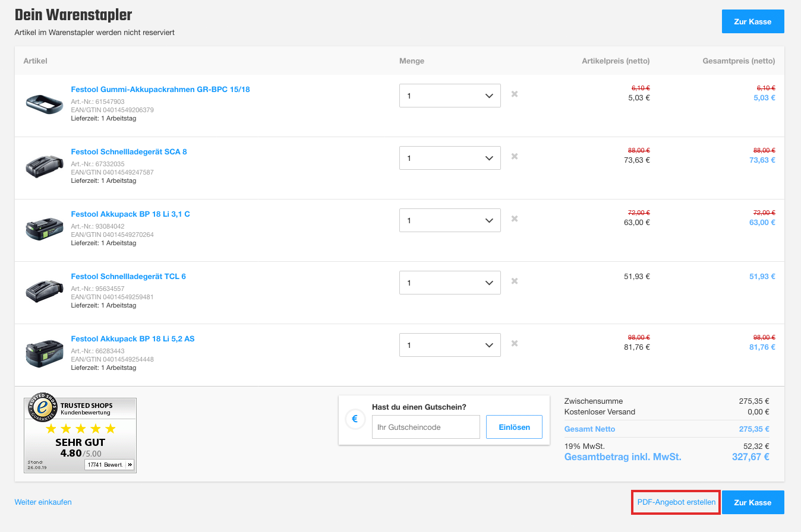Screen dimensions: 801x532
Task: Click the 17741 Bewert. reviews button
Action: coord(109,464)
